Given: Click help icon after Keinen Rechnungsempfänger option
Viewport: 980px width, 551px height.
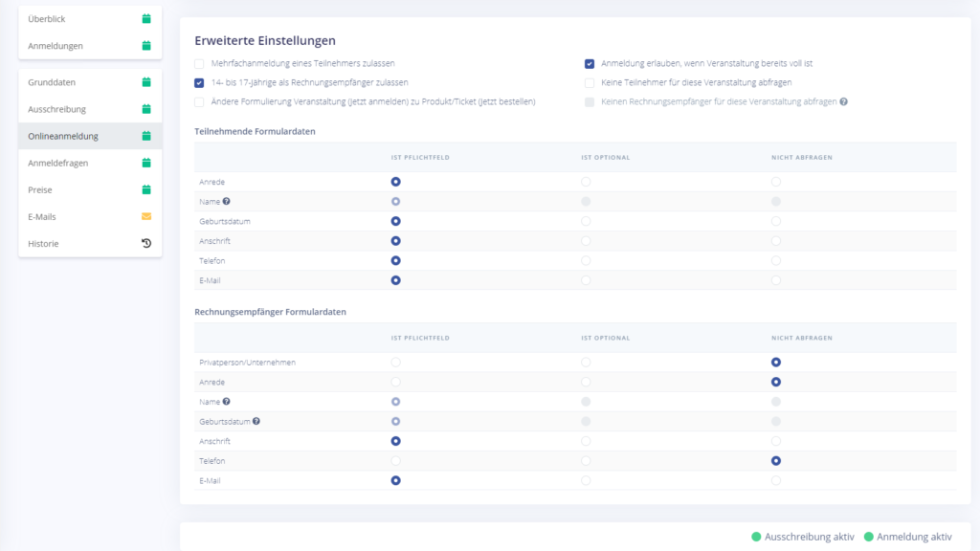Looking at the screenshot, I should [x=843, y=101].
